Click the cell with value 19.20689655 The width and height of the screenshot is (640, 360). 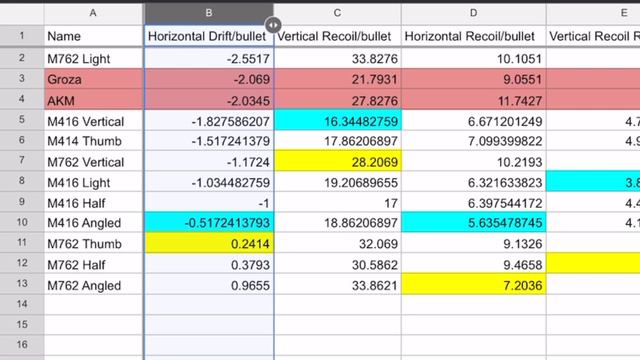tap(338, 182)
